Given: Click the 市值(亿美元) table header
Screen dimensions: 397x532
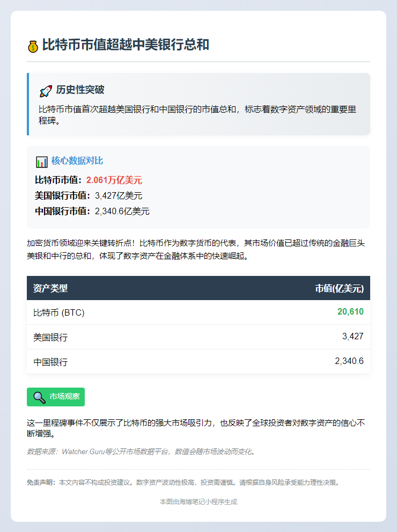Looking at the screenshot, I should coord(340,288).
